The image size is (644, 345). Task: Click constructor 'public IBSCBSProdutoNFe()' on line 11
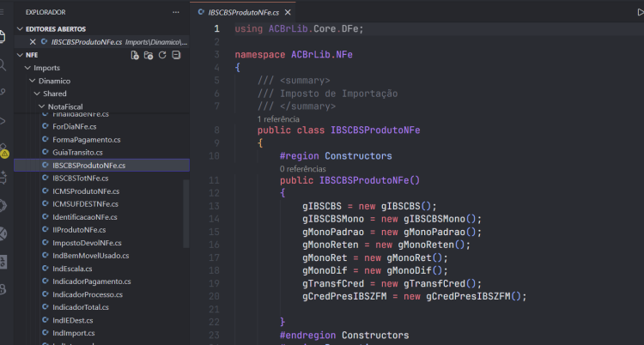pos(349,180)
